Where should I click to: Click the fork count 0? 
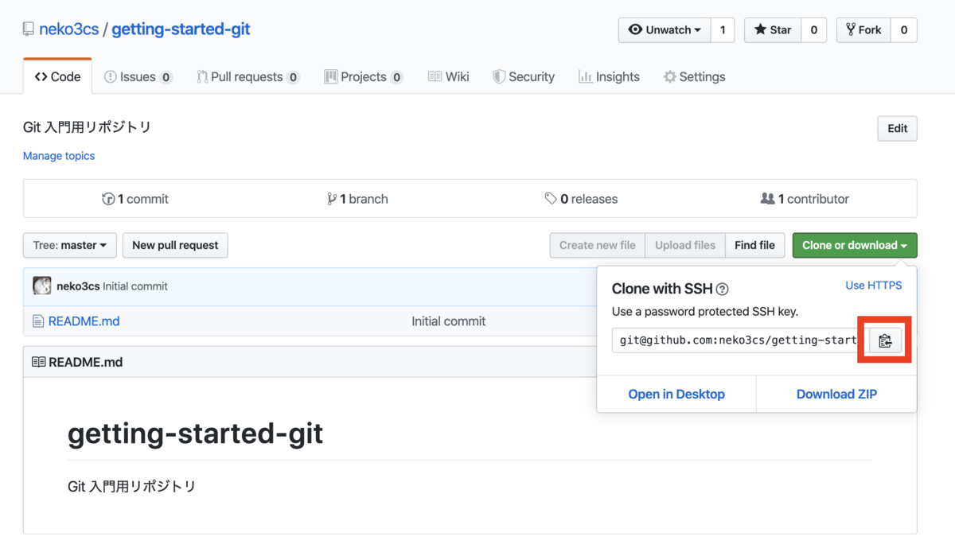tap(904, 30)
